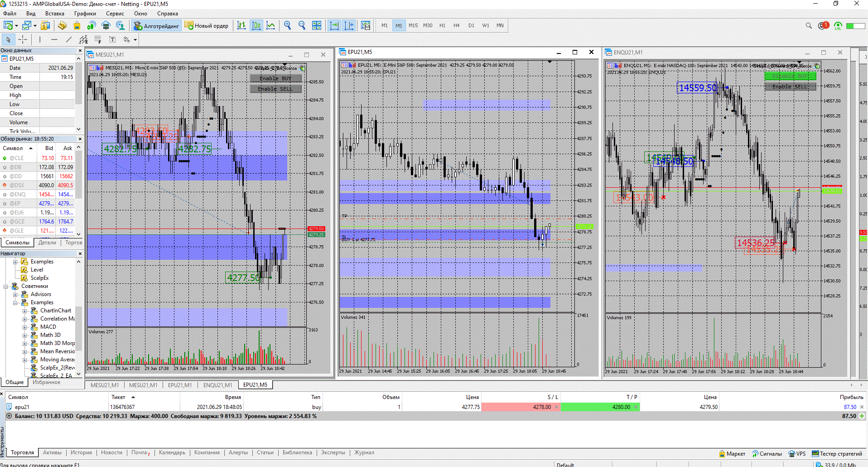
Task: Expand the MACD folder in Navigator
Action: (x=25, y=327)
